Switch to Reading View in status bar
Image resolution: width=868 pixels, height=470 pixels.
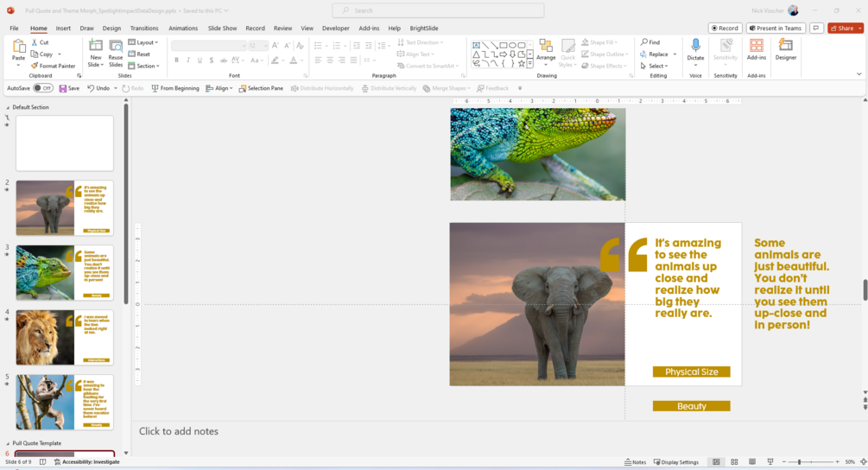tap(752, 461)
